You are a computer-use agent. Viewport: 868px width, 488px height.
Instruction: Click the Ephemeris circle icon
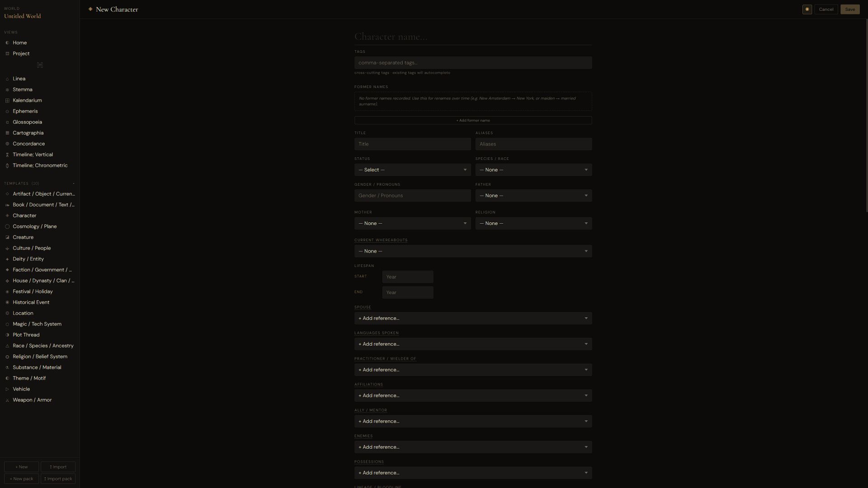(x=7, y=112)
